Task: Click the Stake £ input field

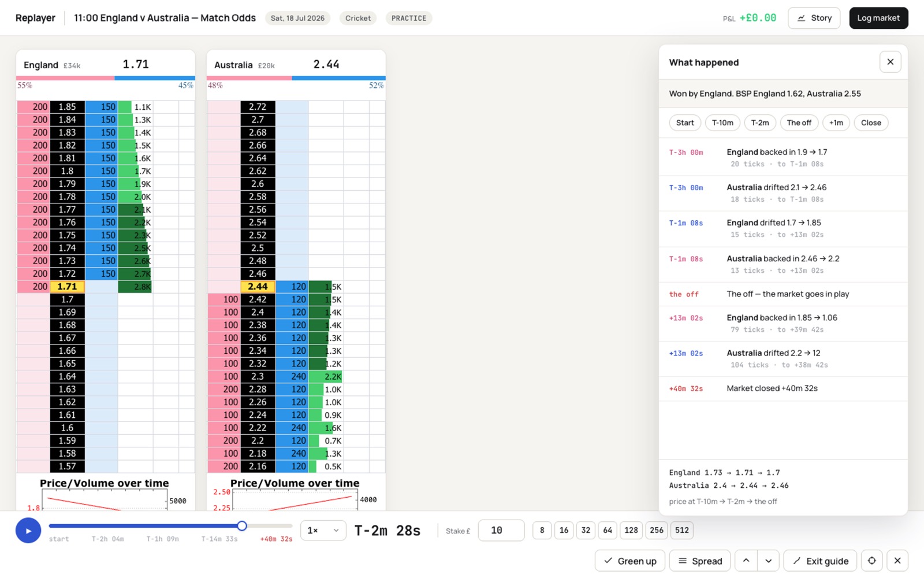Action: [x=501, y=530]
